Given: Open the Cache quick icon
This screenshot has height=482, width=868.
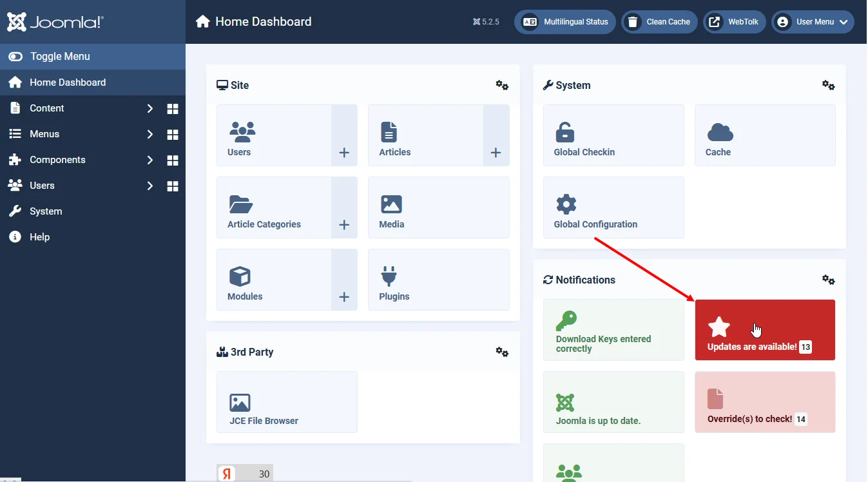Looking at the screenshot, I should 765,135.
